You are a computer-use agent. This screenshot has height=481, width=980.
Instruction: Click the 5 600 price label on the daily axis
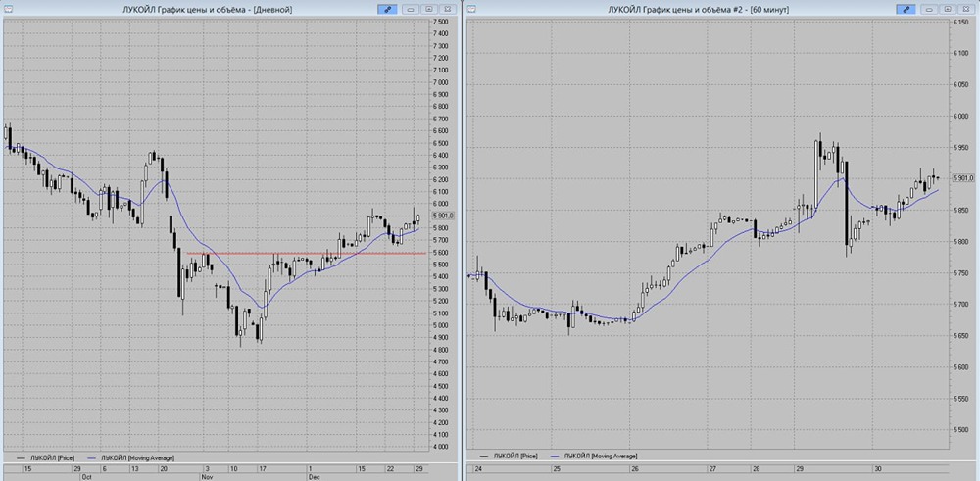(x=440, y=253)
